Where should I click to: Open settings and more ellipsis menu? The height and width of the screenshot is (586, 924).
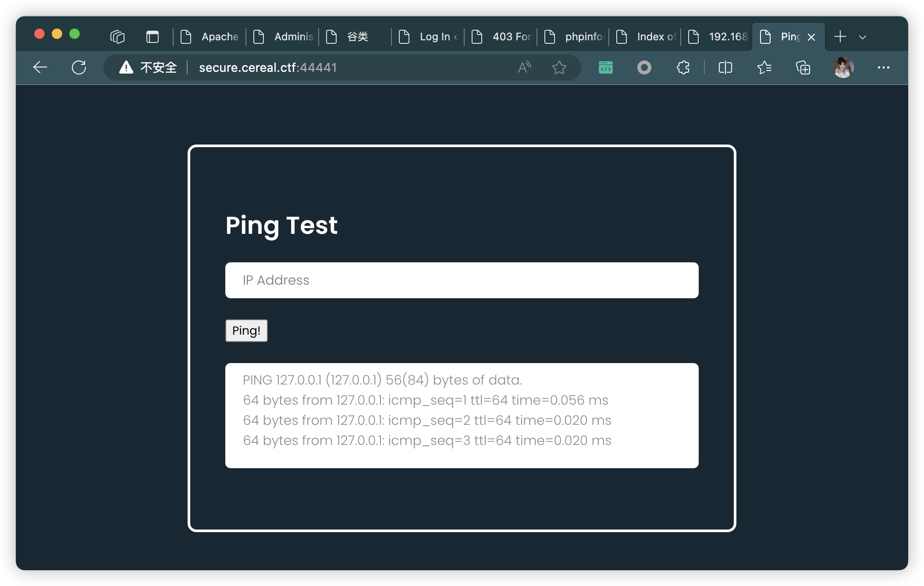[883, 67]
